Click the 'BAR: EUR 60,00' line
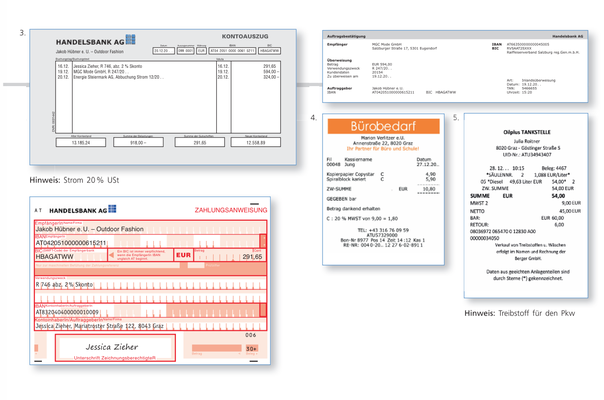 pos(517,218)
